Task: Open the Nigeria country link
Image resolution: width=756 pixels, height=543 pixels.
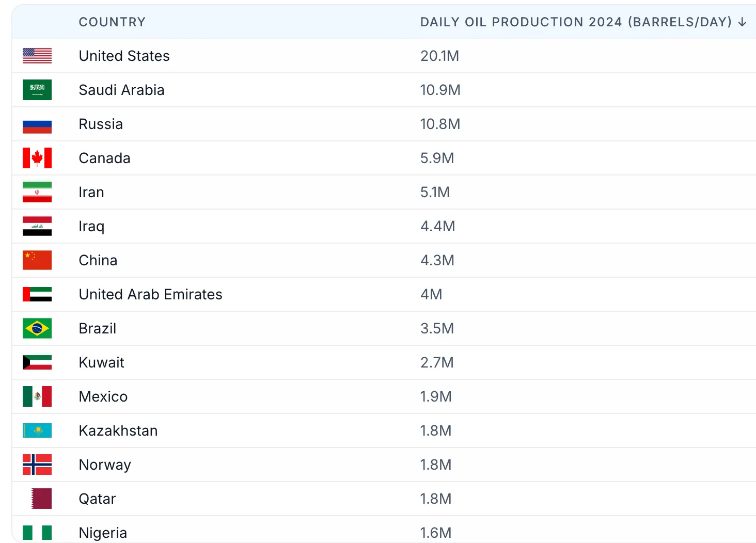Action: tap(103, 533)
